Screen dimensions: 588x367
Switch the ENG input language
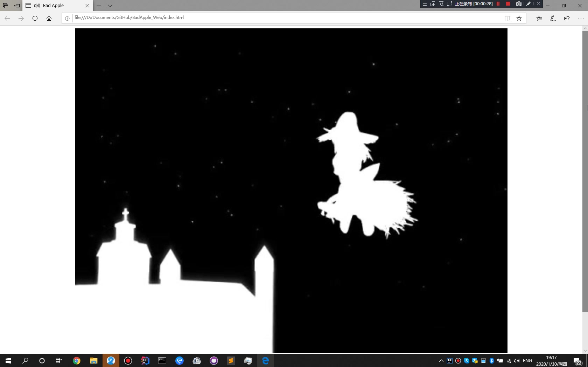[x=527, y=361]
